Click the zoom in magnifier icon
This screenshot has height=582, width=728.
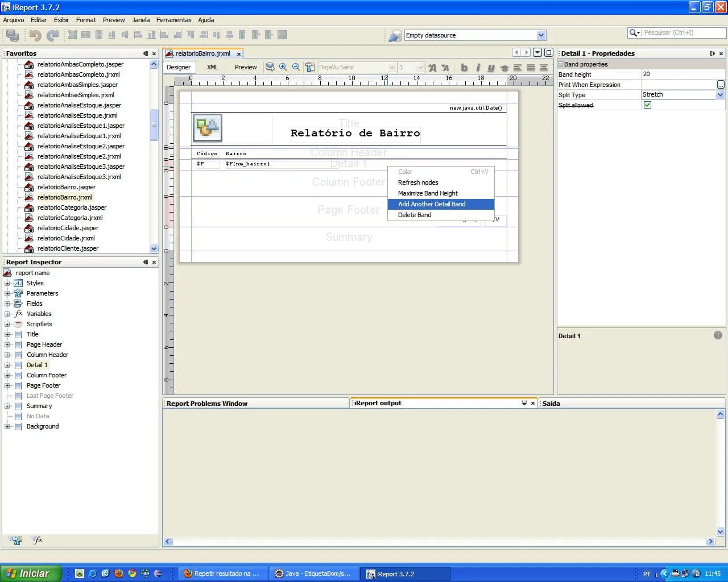[283, 67]
